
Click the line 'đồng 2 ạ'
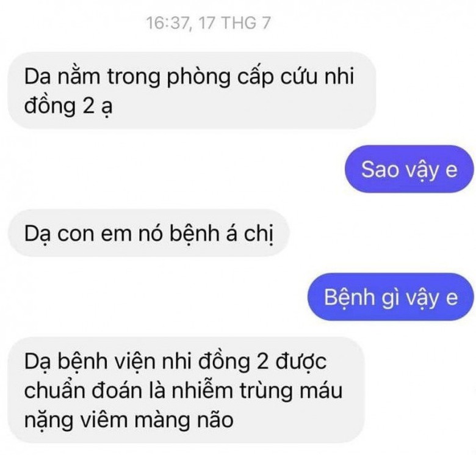pos(68,106)
